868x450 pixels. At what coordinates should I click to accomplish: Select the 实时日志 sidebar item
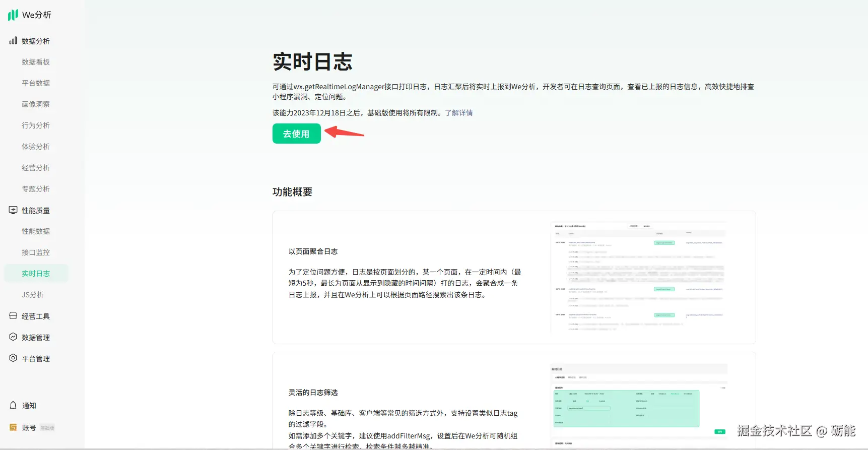[36, 274]
